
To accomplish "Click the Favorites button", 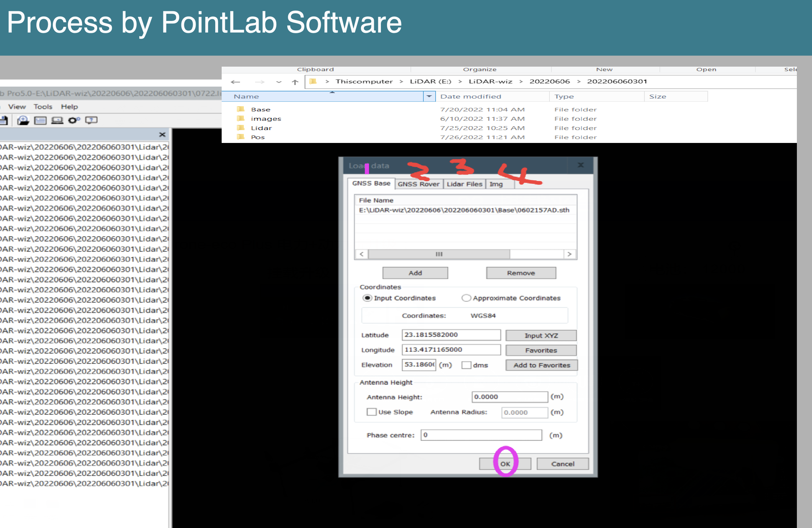I will [541, 350].
